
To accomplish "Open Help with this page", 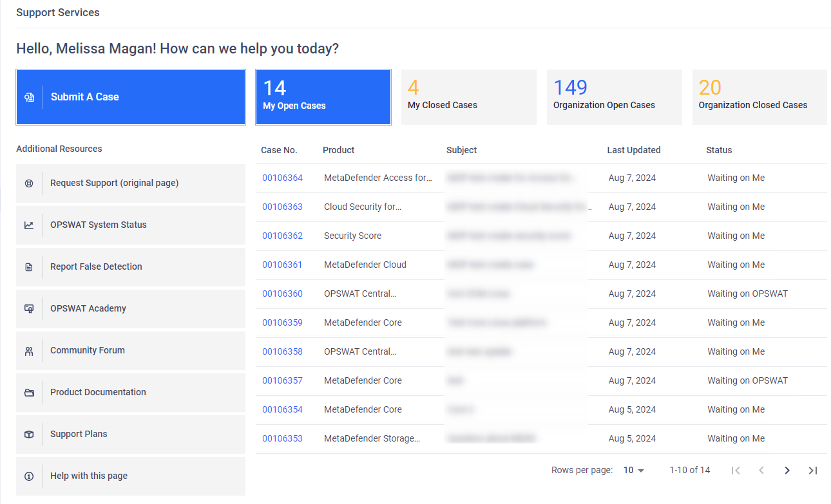I will (131, 476).
